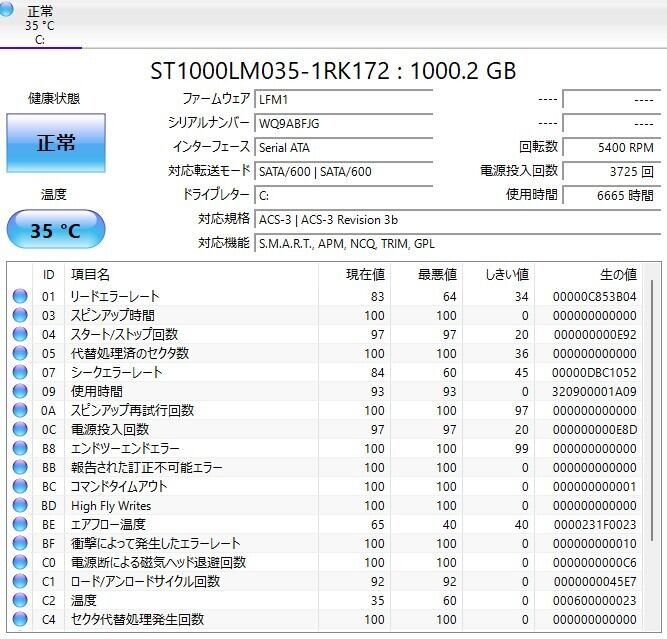
Task: Click the serial number field WQ9ABFJG
Action: coord(343,123)
